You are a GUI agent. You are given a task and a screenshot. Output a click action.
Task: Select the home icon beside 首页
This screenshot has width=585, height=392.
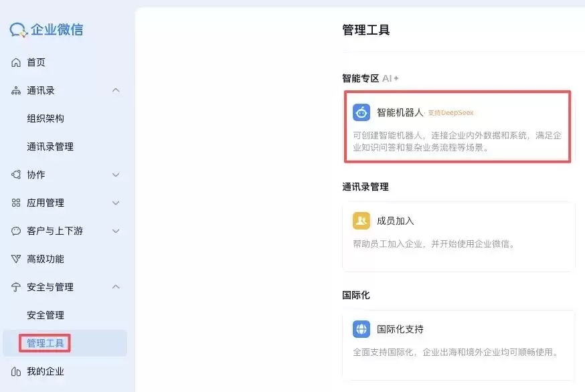[17, 62]
